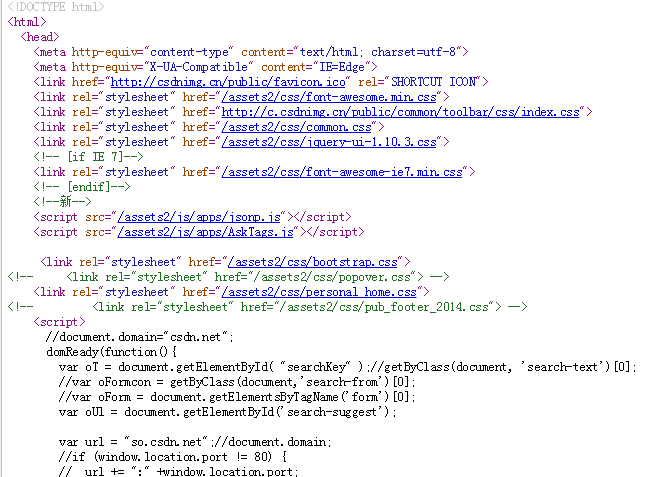
Task: Open the AskTags.js script link
Action: click(x=205, y=232)
